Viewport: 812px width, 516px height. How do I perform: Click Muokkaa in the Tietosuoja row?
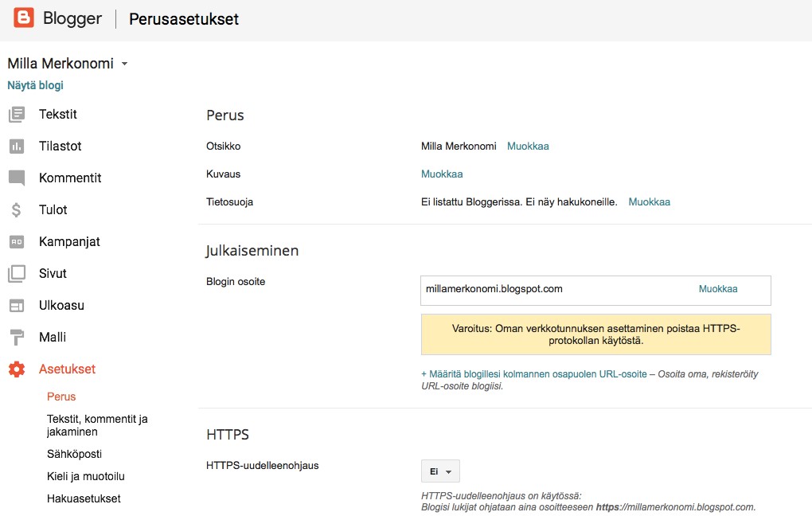pos(649,202)
